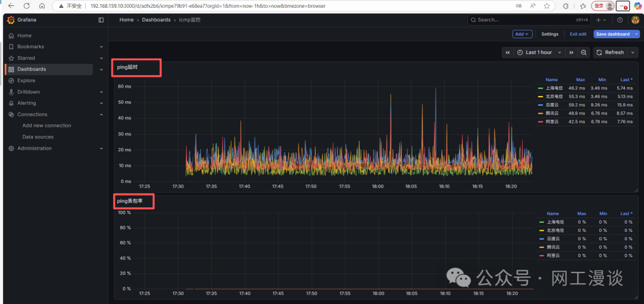Expand the Dashboards section chevron
The height and width of the screenshot is (304, 644).
tap(101, 69)
